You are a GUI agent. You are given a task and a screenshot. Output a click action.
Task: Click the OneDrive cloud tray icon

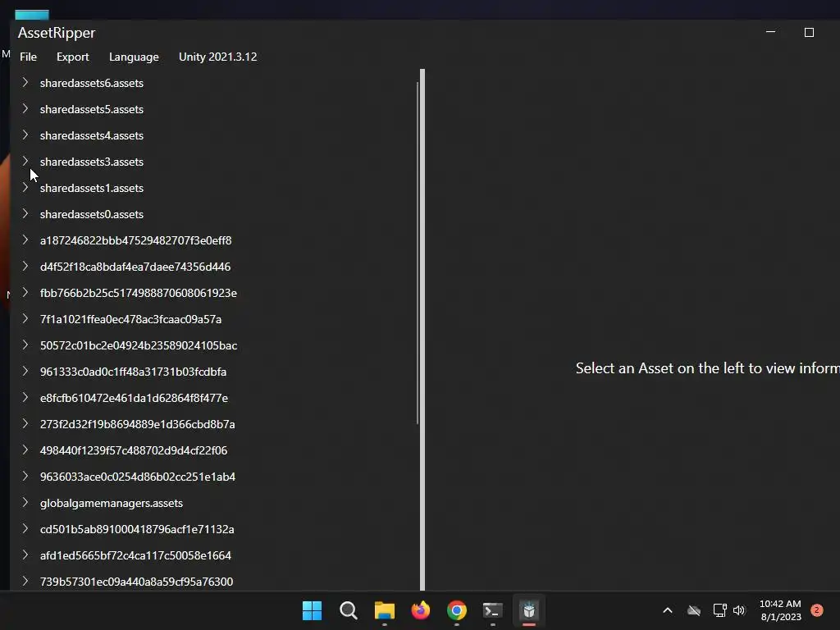click(x=694, y=610)
